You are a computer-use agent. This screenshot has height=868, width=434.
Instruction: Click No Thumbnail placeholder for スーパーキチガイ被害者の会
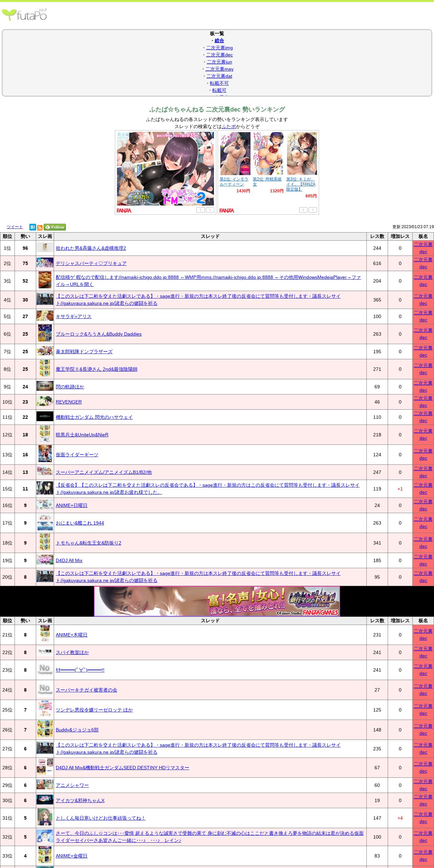[x=45, y=689]
